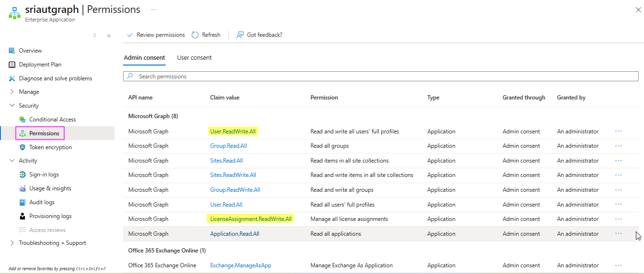Click the Overview grid icon
Screen dimensions: 644x274
(x=12, y=51)
